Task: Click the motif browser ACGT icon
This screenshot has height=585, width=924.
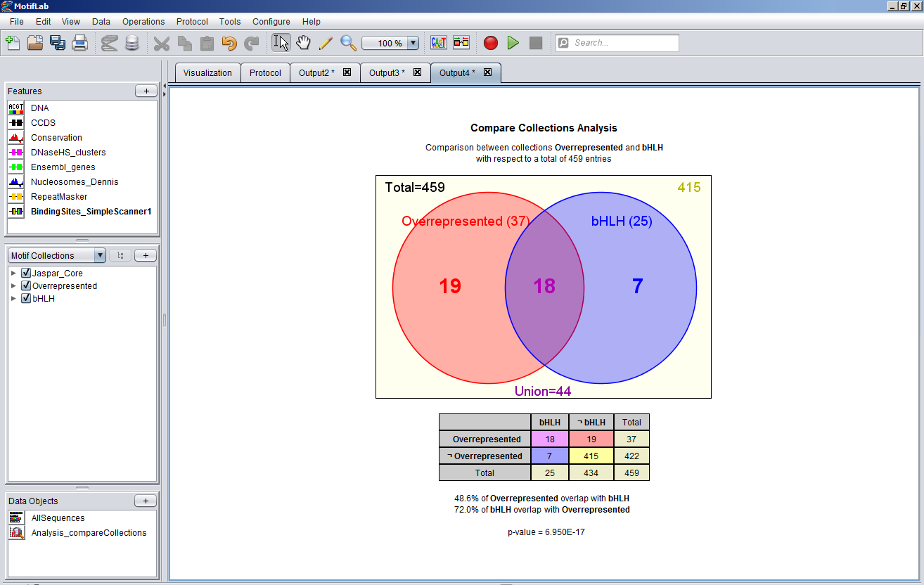Action: pyautogui.click(x=439, y=43)
